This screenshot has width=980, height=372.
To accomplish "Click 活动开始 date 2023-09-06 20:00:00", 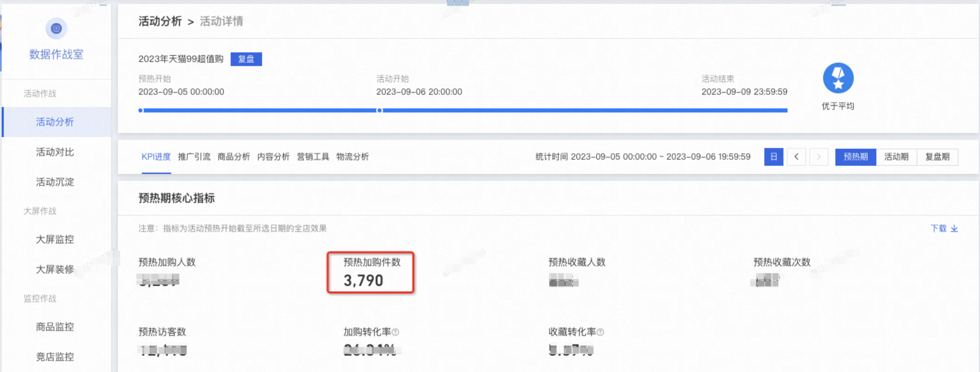I will coord(419,92).
